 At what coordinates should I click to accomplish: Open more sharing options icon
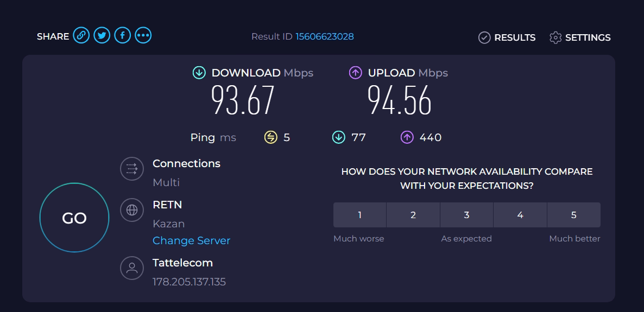coord(143,36)
